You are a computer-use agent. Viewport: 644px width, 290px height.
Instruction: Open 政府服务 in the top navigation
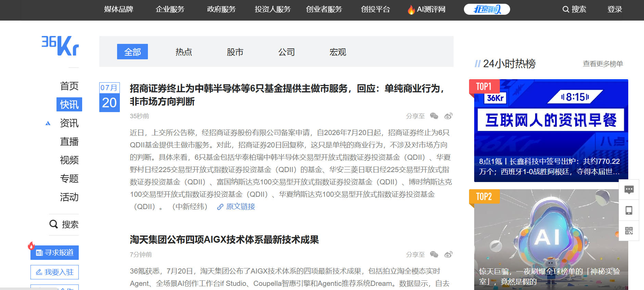point(222,9)
